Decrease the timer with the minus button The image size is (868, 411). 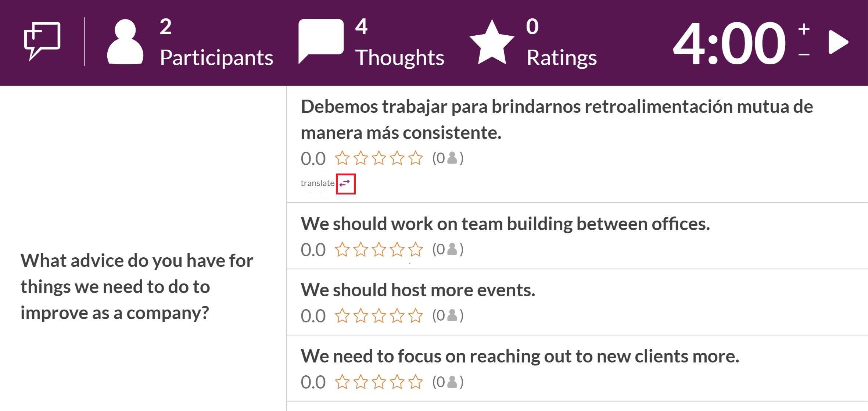(x=804, y=55)
